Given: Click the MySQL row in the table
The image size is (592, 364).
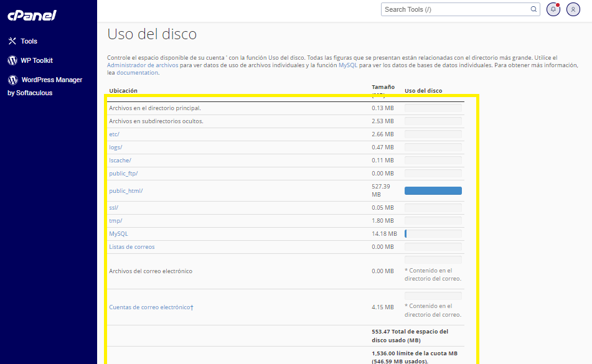Looking at the screenshot, I should pyautogui.click(x=118, y=234).
